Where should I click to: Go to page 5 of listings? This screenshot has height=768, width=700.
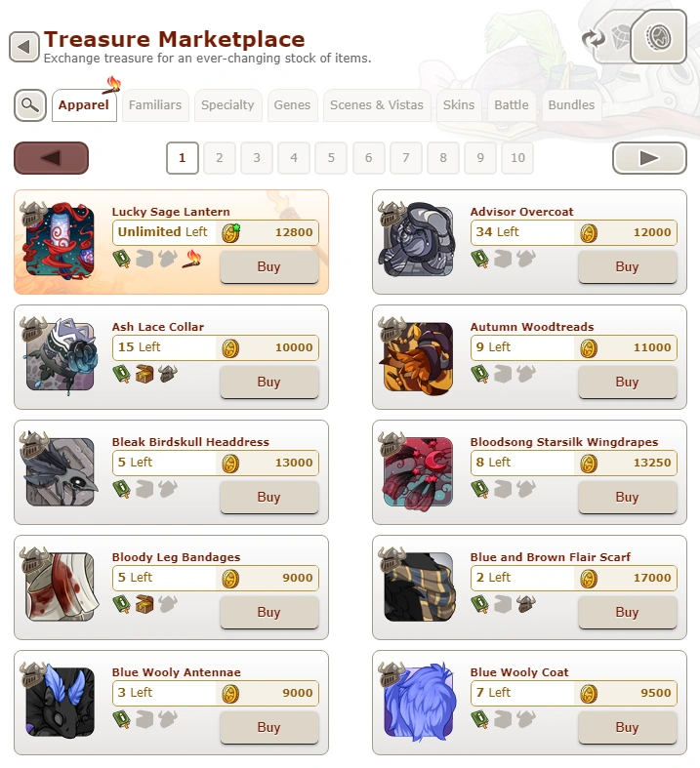331,158
